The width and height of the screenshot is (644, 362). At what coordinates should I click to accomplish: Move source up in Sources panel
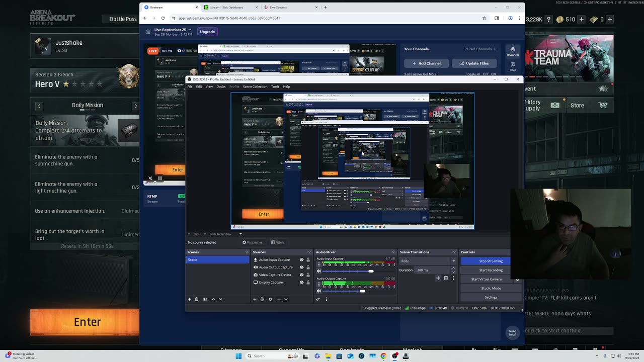(279, 299)
